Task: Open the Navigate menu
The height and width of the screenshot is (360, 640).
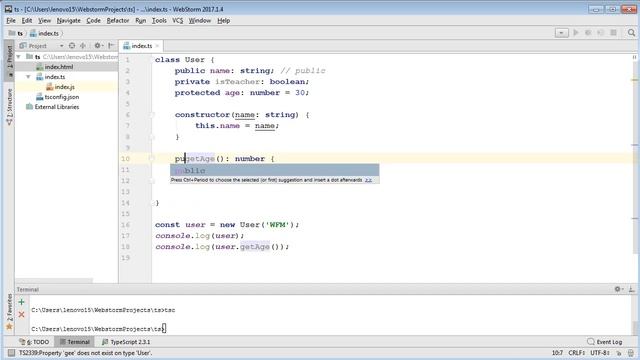Action: coord(69,20)
